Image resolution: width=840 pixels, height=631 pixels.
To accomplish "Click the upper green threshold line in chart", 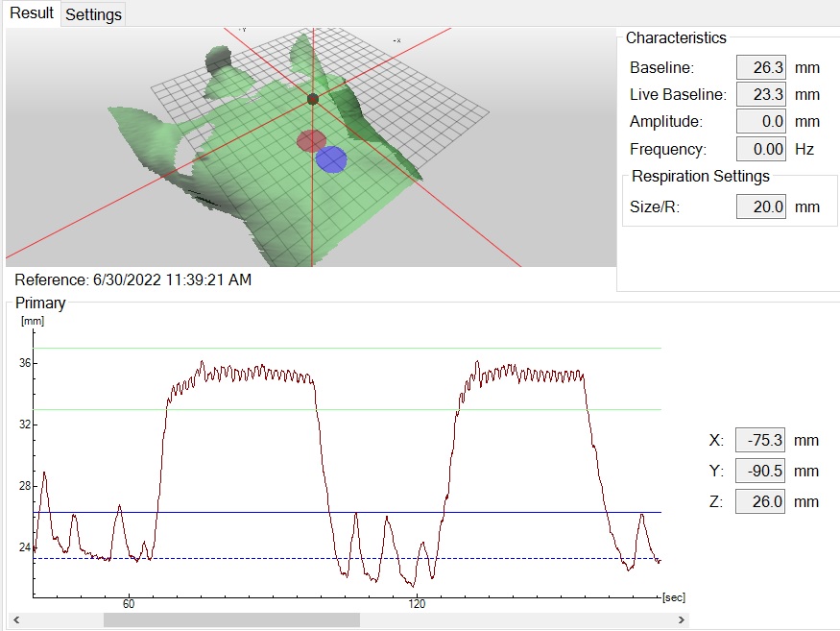I will coord(384,348).
